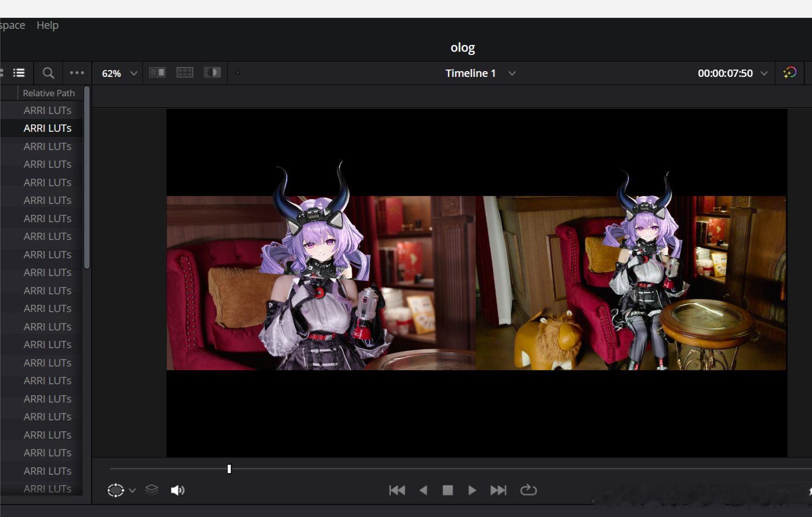Screen dimensions: 812x517
Task: Toggle the split screen viewer mode
Action: tap(185, 73)
